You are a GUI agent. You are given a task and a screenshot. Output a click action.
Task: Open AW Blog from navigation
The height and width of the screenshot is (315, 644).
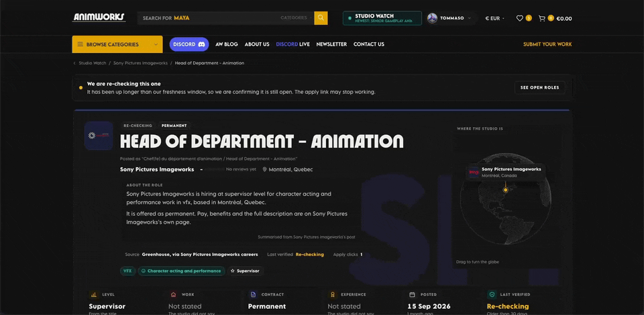tap(227, 44)
